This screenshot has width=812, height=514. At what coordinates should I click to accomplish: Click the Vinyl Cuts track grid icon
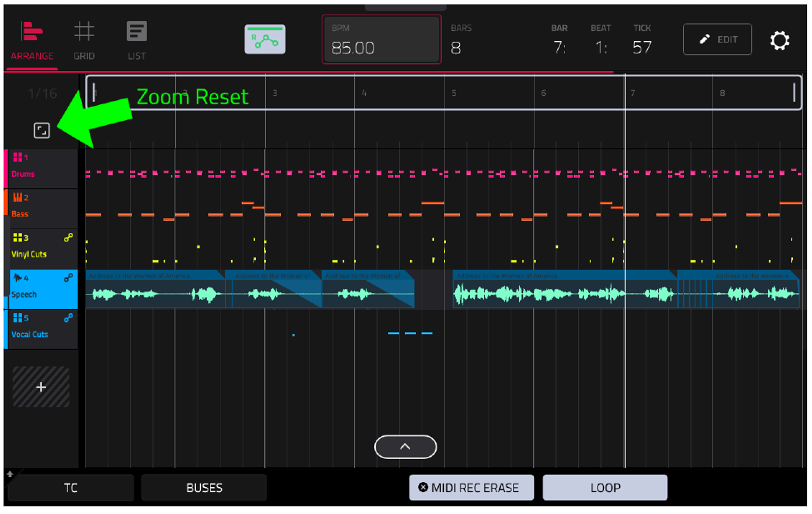(x=17, y=237)
